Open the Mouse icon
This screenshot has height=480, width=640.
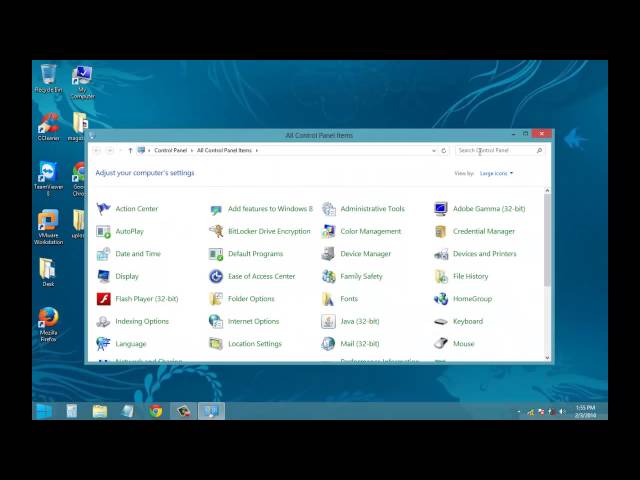441,344
